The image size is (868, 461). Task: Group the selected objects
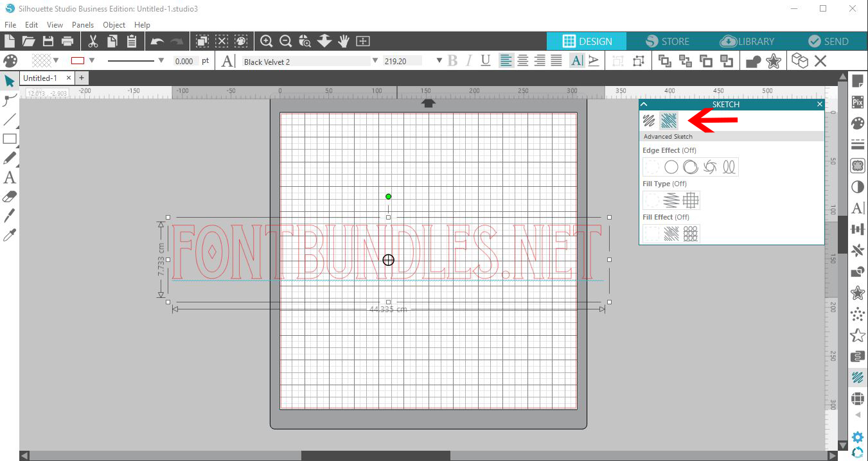(618, 61)
